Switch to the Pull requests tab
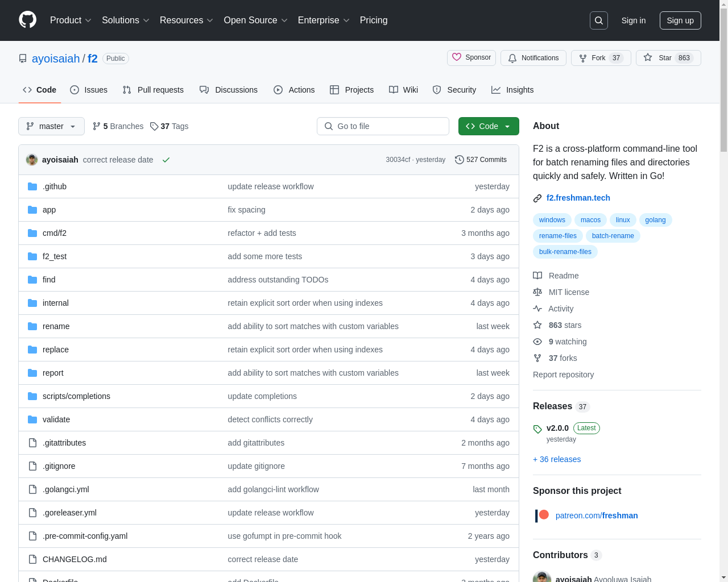Screen dimensions: 728x582 pos(153,90)
